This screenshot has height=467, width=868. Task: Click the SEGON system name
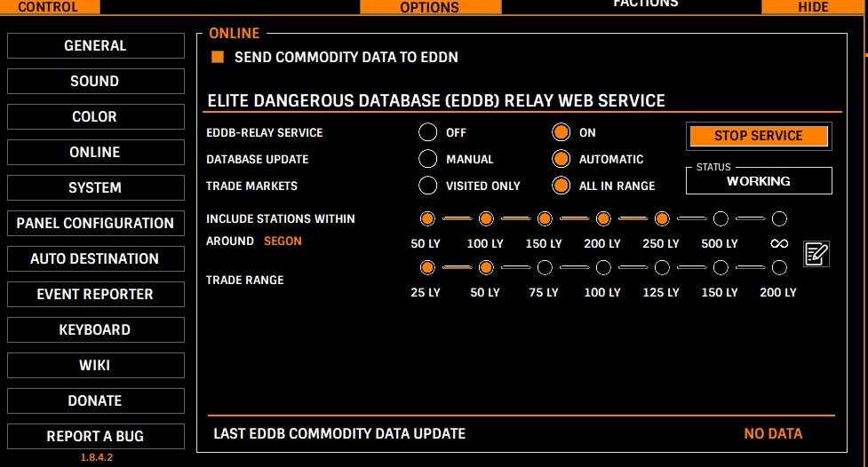tap(283, 241)
